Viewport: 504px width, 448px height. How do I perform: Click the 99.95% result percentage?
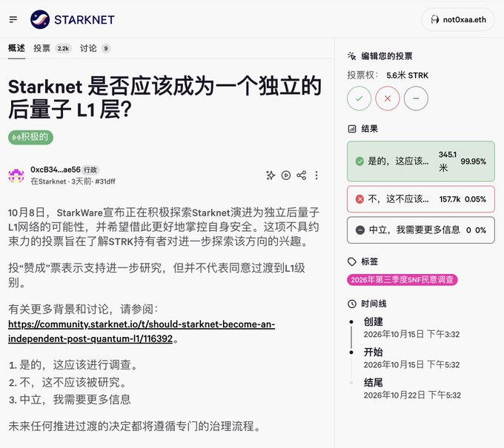coord(473,161)
